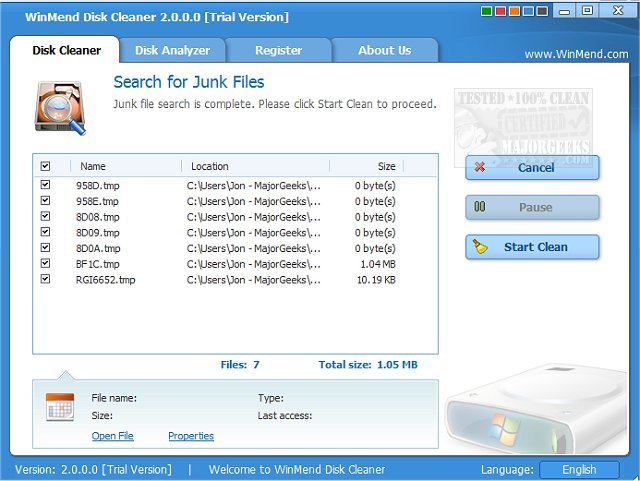Image resolution: width=640 pixels, height=481 pixels.
Task: Open the Register tab
Action: point(278,50)
